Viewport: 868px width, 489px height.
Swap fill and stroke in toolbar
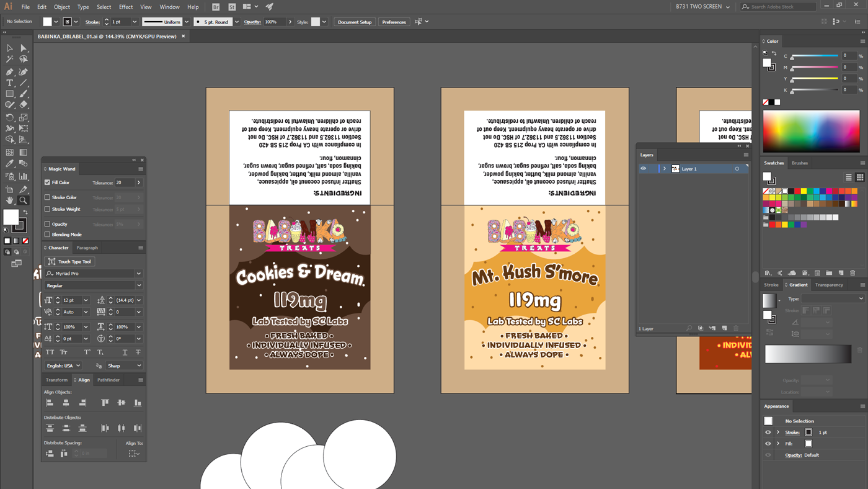[x=25, y=212]
